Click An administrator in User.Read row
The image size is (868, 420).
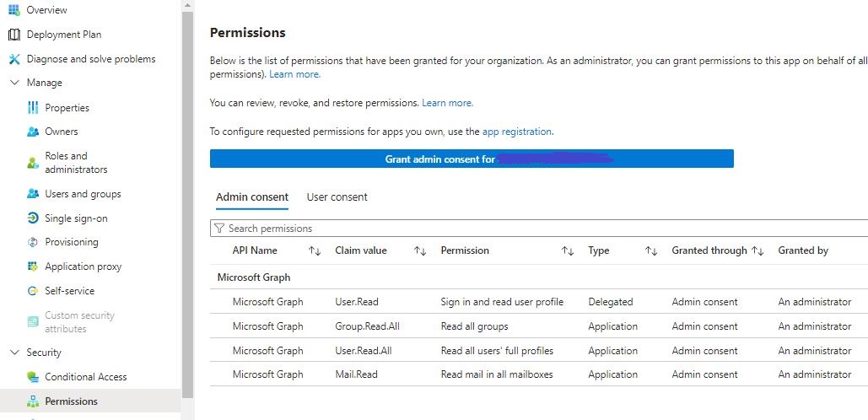814,302
